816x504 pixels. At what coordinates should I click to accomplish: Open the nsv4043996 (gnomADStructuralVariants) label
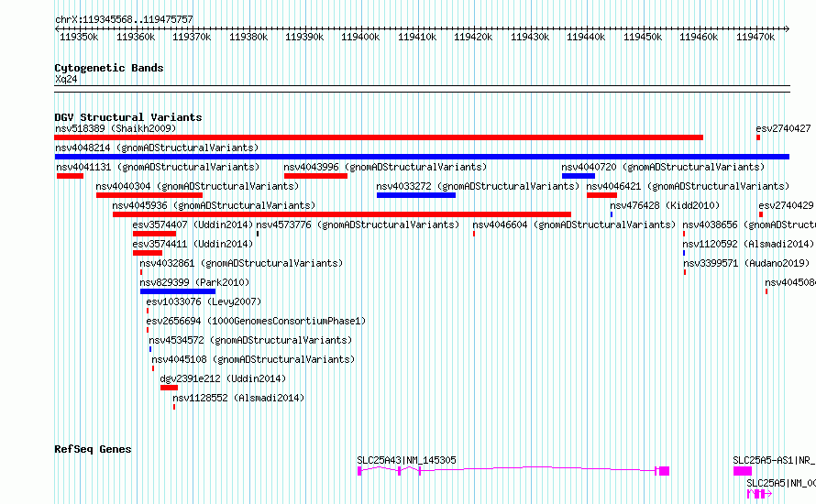(x=385, y=167)
